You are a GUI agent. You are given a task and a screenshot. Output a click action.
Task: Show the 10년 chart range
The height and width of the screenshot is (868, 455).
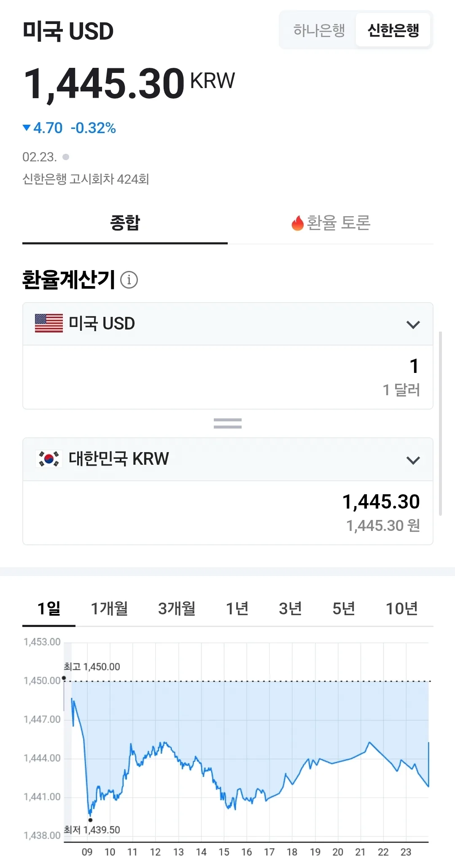401,608
